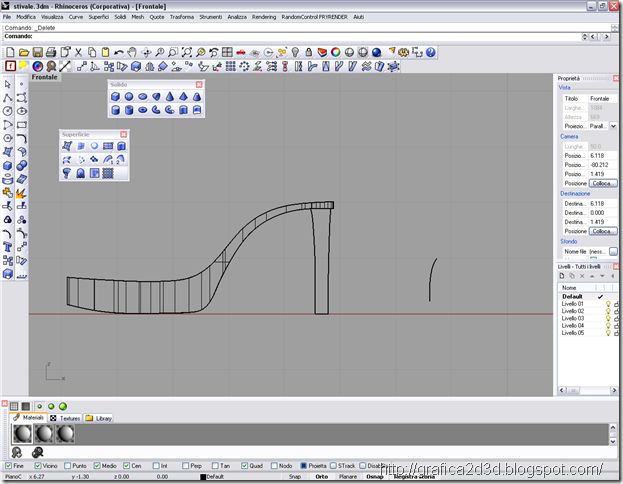Select the pointer tool in left toolbar
Viewport: 623px width, 484px height.
pyautogui.click(x=8, y=84)
